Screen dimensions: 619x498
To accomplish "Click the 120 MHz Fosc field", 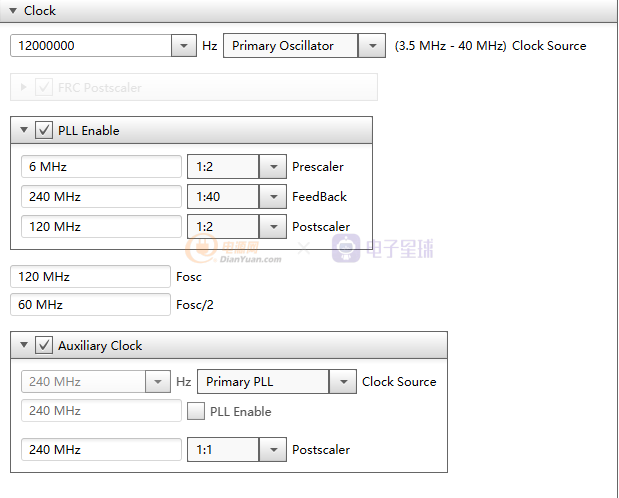I will click(x=90, y=277).
